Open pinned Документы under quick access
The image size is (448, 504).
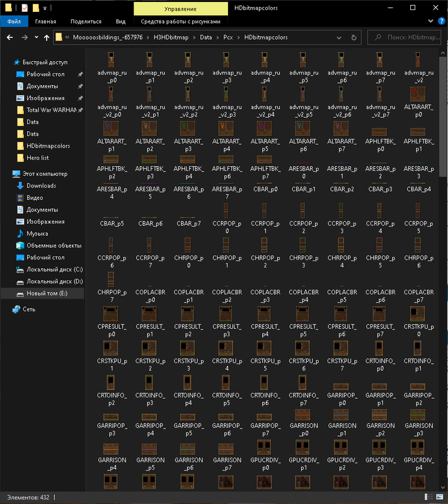click(x=42, y=86)
